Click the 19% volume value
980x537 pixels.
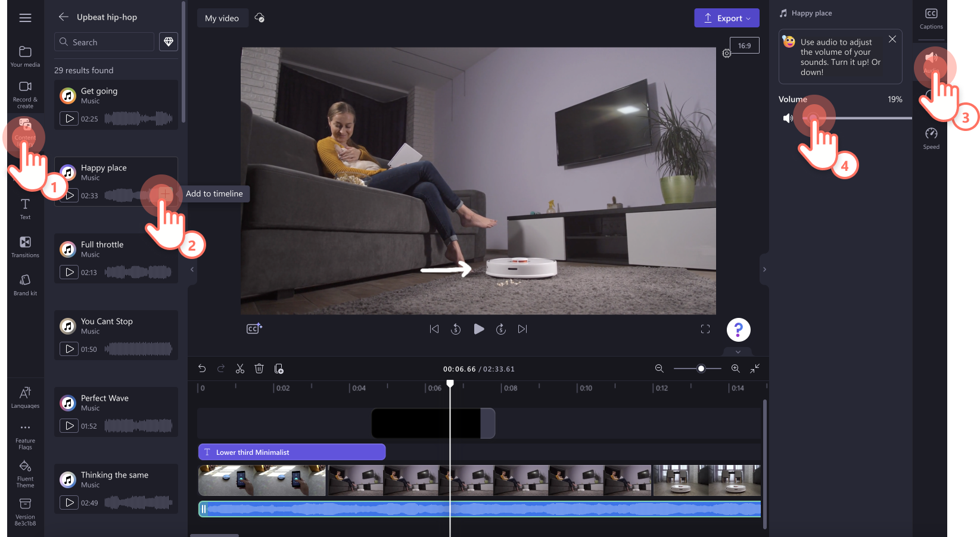(895, 99)
